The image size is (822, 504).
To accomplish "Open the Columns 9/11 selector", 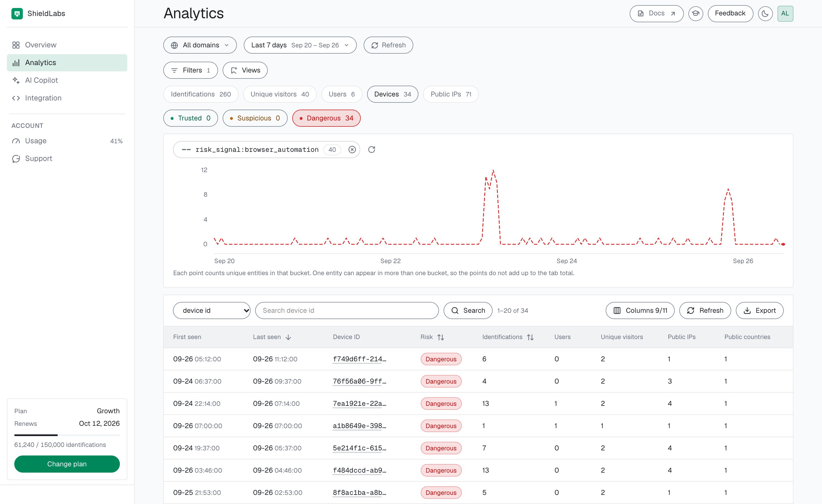I will 640,311.
